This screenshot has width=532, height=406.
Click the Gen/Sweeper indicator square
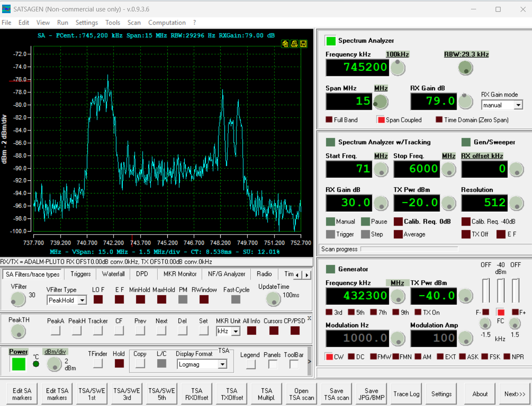coord(466,142)
